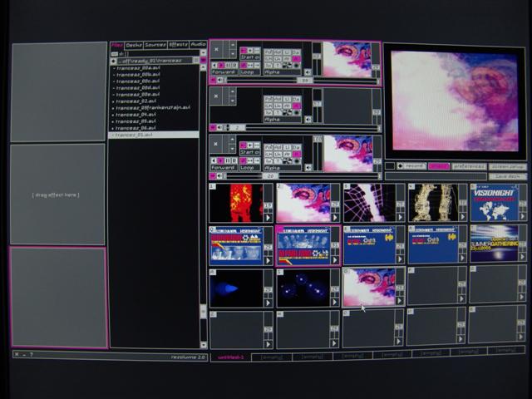The width and height of the screenshot is (532, 399).
Task: Open the Decks tab
Action: pyautogui.click(x=134, y=45)
